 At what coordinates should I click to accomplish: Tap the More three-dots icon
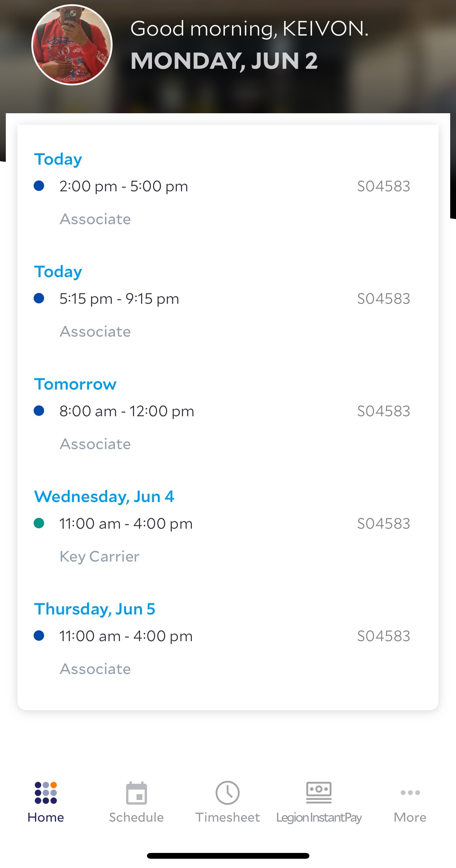(410, 793)
